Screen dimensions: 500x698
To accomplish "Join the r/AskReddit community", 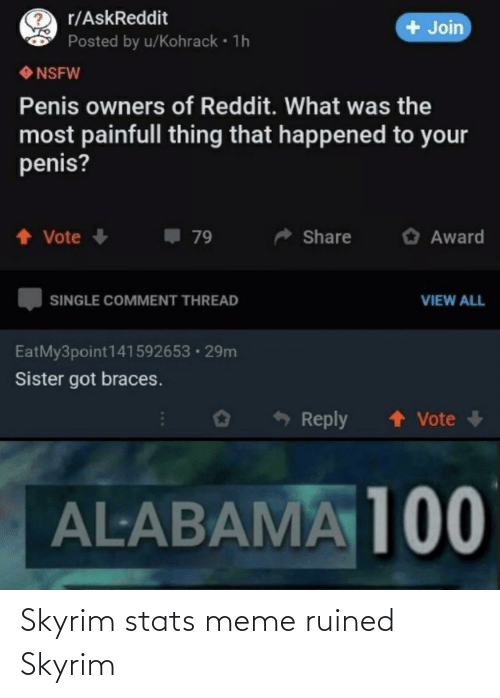I will pos(433,28).
